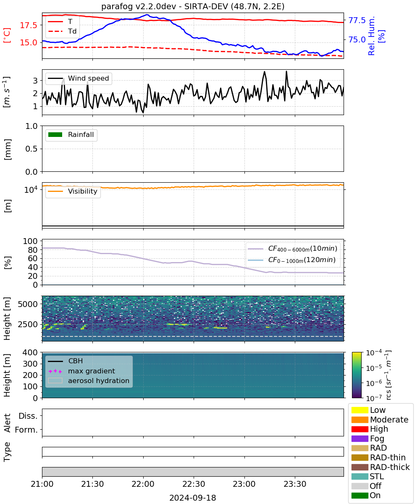This screenshot has width=420, height=504.
Task: Click the RAD-thick legend swatch
Action: (x=360, y=467)
